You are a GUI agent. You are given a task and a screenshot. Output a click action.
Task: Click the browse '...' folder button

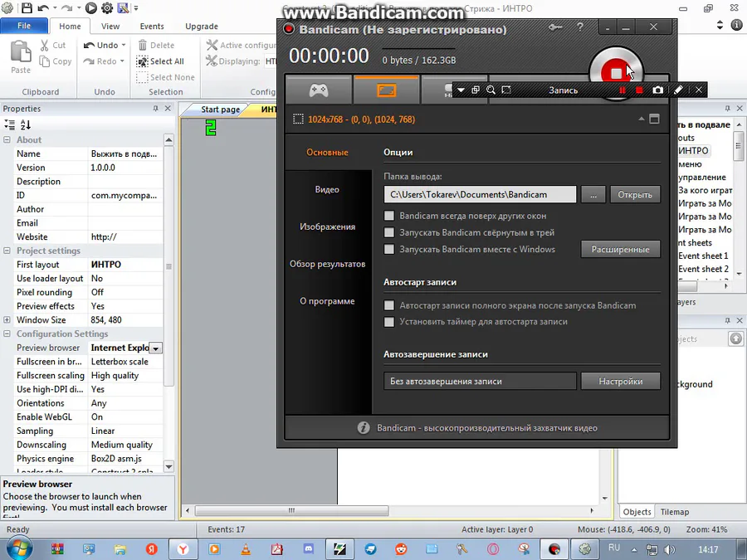coord(593,194)
